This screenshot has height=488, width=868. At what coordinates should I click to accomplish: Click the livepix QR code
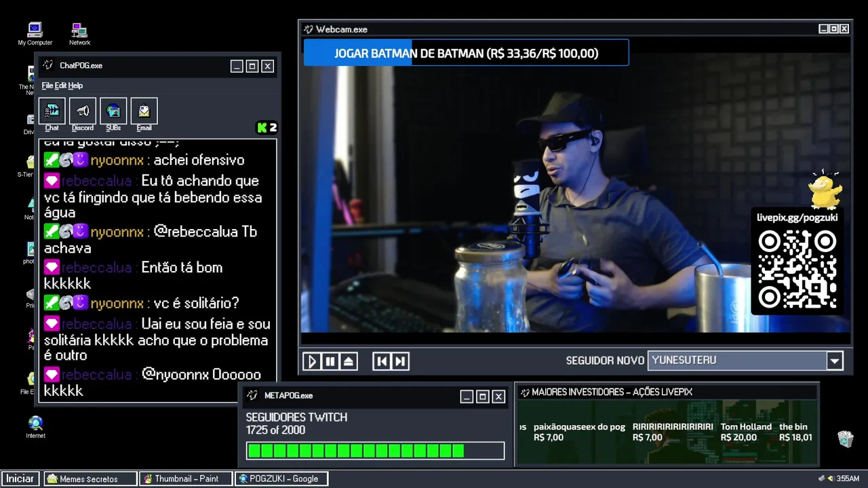click(797, 269)
